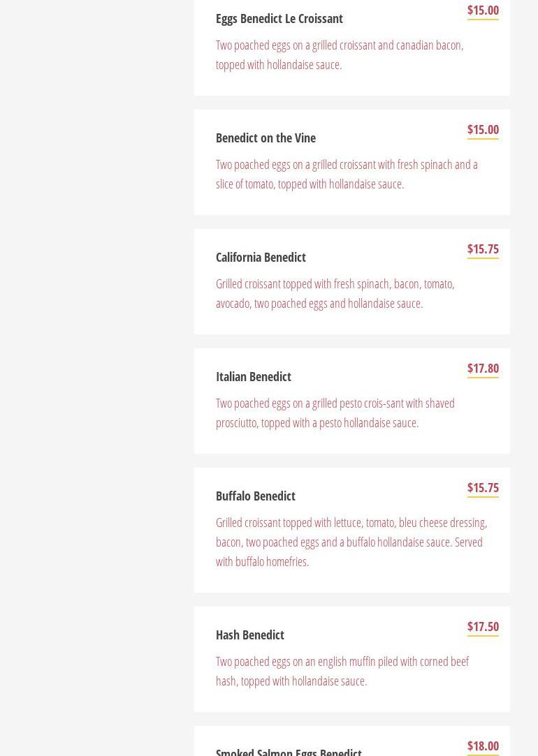Click the $15.75 price for California Benedict
Screen dimensions: 538x756
click(483, 249)
